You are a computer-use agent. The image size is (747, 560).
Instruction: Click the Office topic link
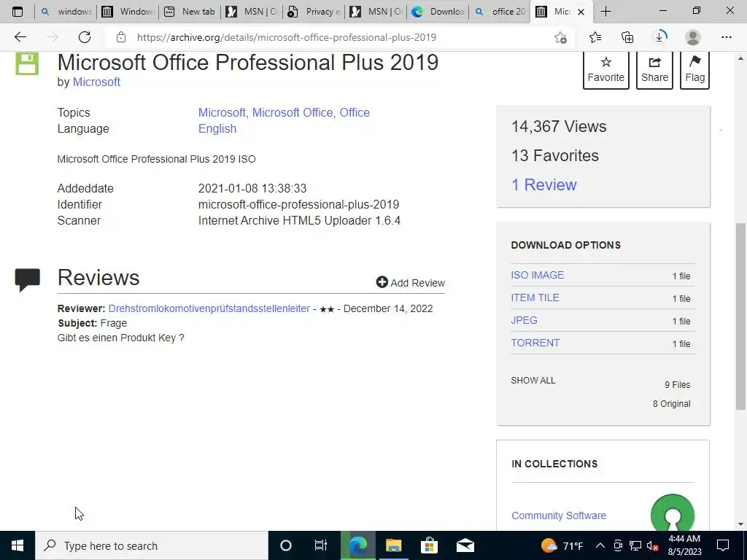pyautogui.click(x=355, y=112)
